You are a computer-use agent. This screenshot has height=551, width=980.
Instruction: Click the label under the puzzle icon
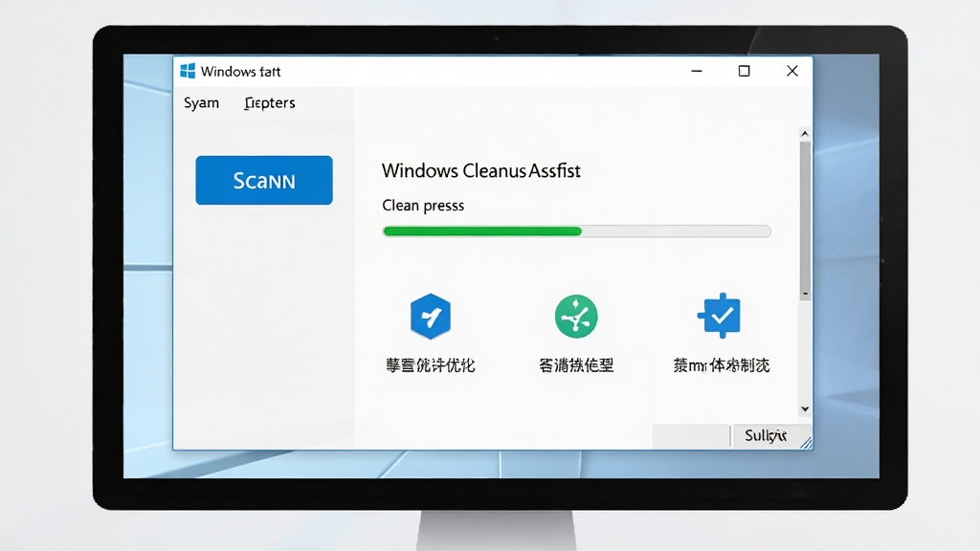click(x=721, y=364)
